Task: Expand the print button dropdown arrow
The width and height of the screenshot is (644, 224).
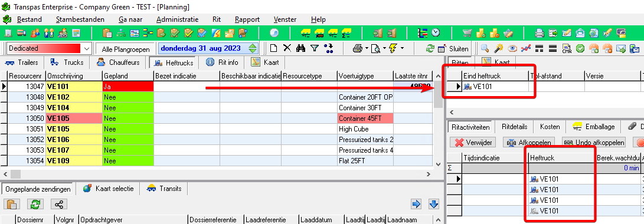Action: (367, 48)
